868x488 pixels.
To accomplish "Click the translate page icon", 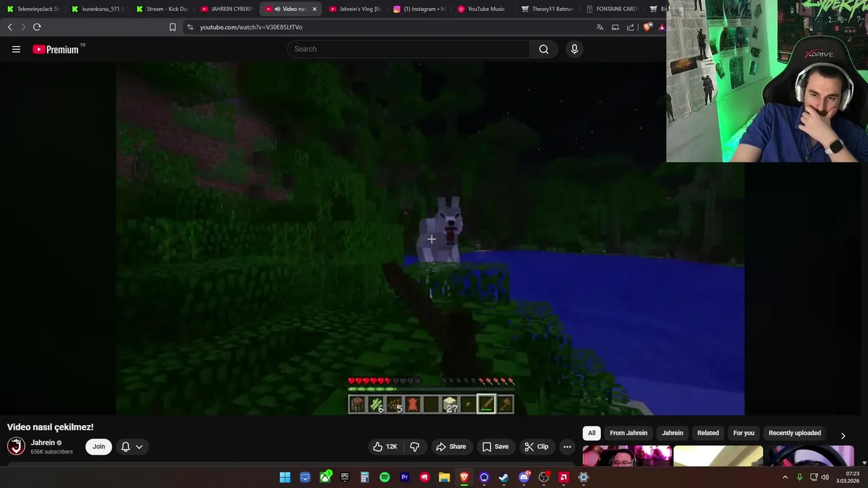I will (x=599, y=27).
